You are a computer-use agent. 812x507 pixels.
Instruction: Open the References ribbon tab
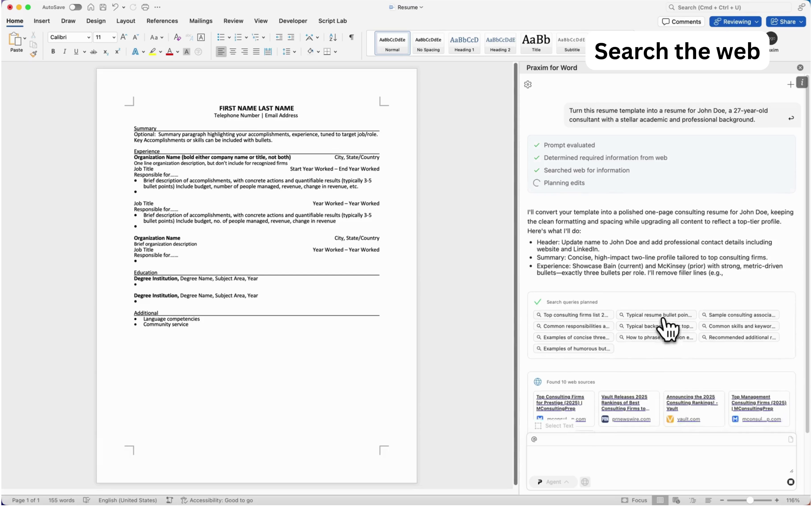click(x=162, y=21)
